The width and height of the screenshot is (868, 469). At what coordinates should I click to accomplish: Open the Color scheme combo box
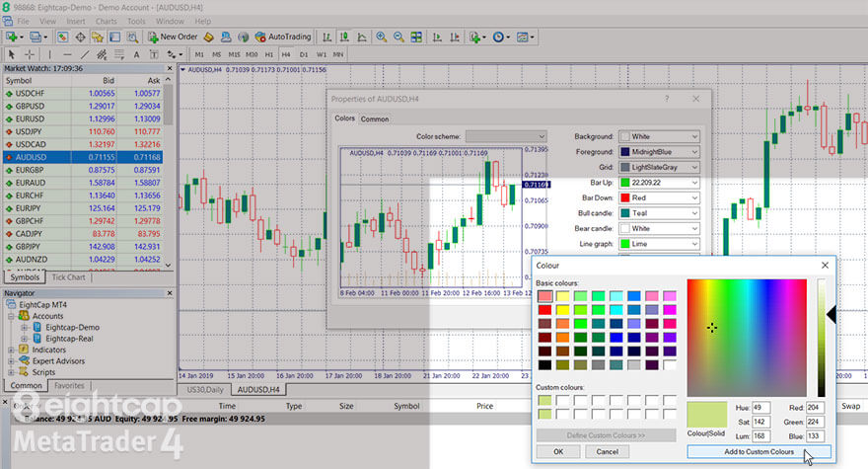pos(506,136)
